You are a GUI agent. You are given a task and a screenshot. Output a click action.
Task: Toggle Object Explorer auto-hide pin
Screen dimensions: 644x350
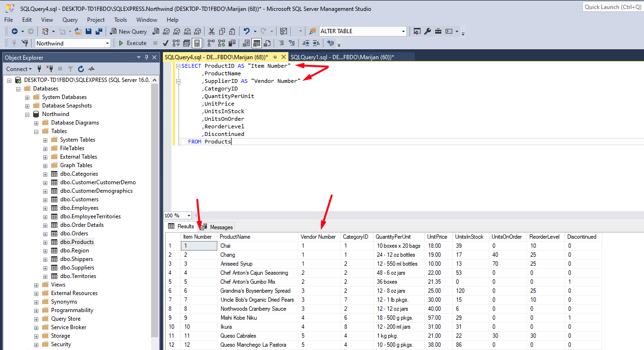tap(146, 57)
